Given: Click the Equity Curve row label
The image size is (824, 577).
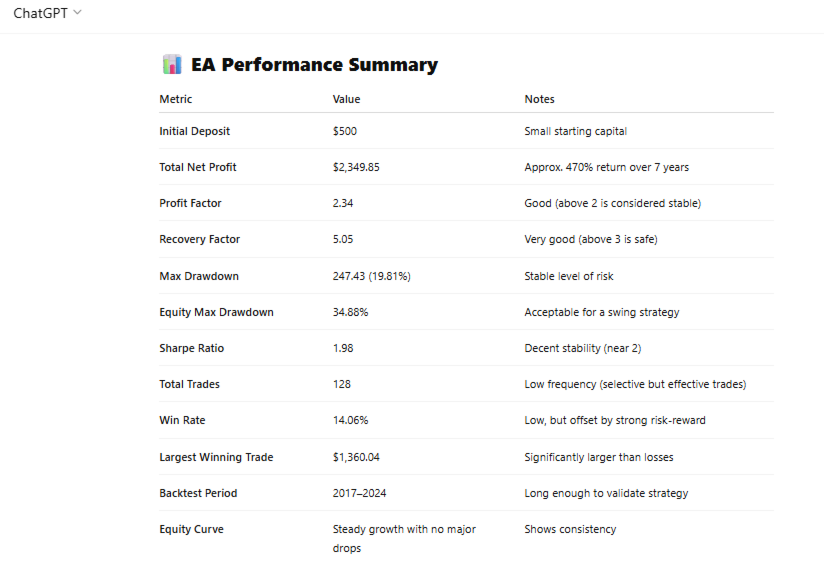Looking at the screenshot, I should 191,529.
